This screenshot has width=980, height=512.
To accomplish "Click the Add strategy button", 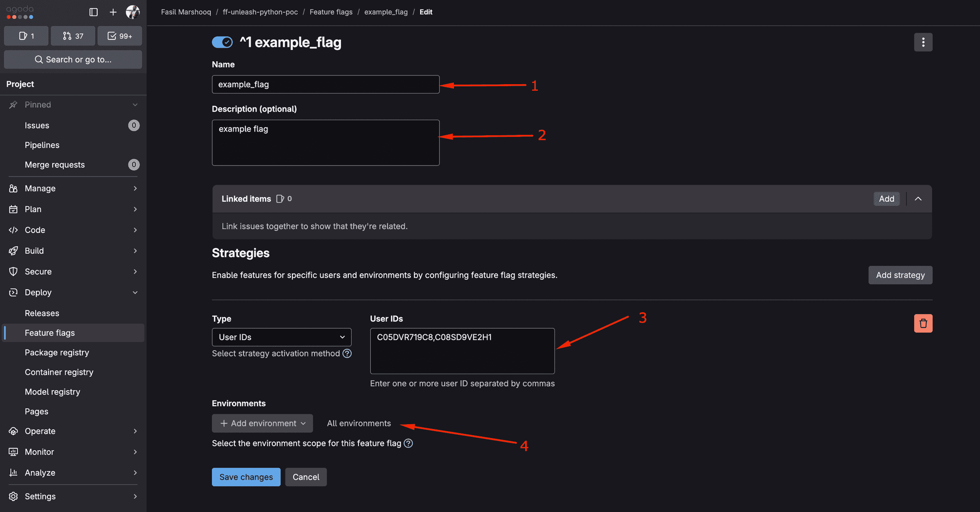I will (900, 275).
